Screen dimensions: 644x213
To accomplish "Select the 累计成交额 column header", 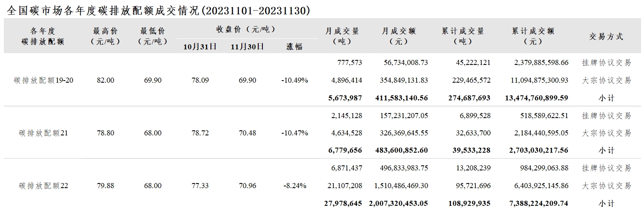I will 533,36.
